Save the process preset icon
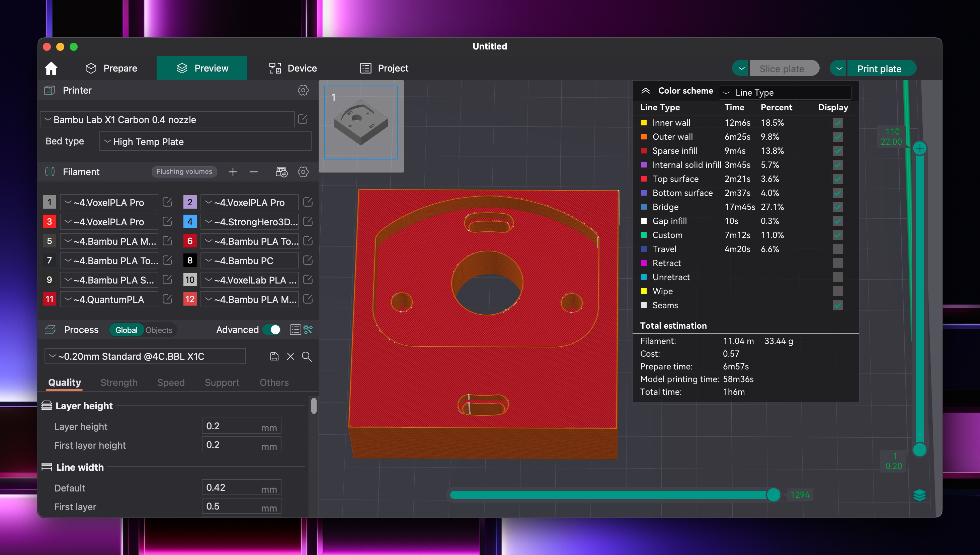 pyautogui.click(x=274, y=356)
